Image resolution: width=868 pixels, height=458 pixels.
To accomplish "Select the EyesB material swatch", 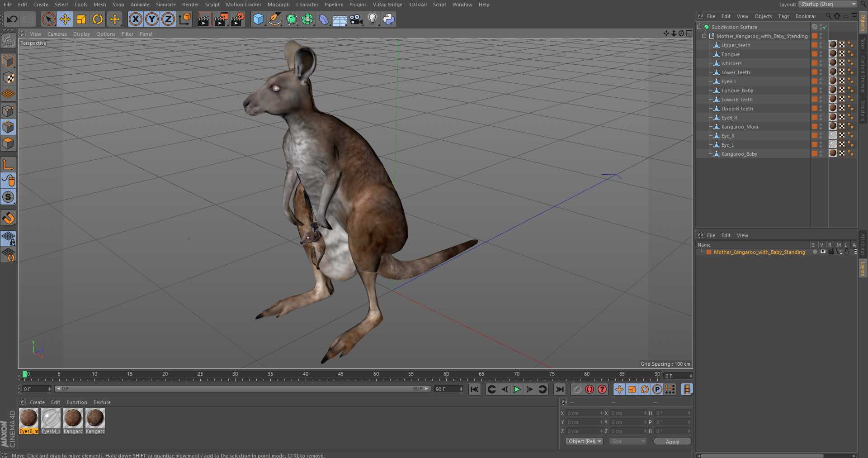I will click(x=28, y=418).
